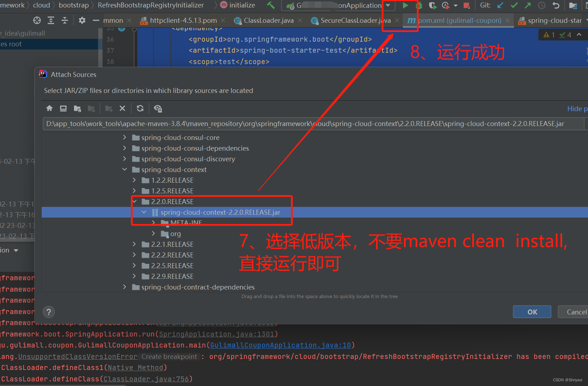Refresh the file tree in Attach Sources dialog
The height and width of the screenshot is (386, 588).
(140, 108)
